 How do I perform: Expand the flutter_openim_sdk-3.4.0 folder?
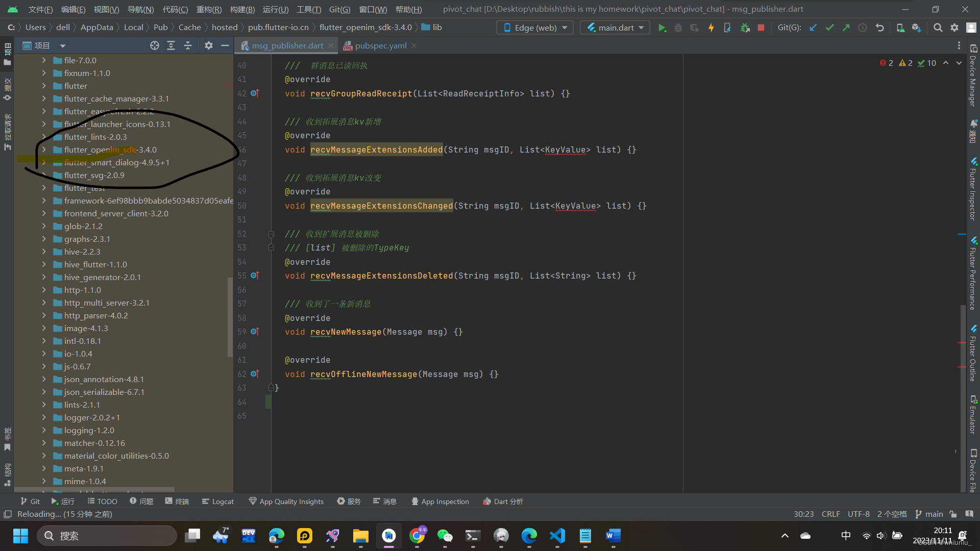coord(44,149)
